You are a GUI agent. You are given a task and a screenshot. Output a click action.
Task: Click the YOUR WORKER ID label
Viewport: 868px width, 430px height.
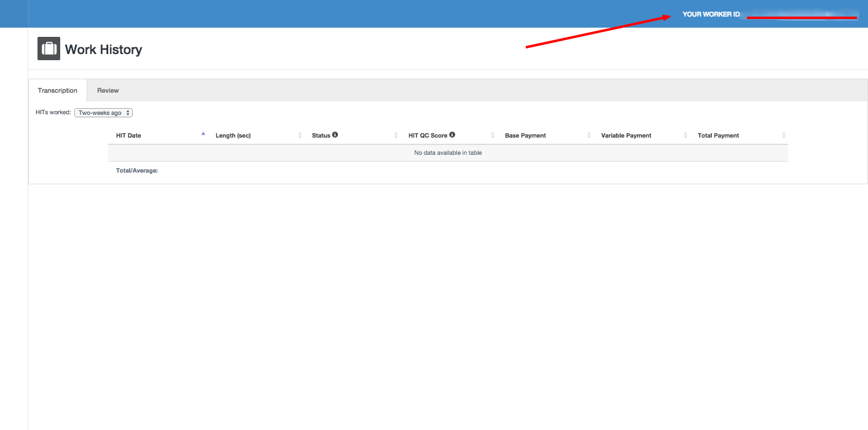[711, 14]
